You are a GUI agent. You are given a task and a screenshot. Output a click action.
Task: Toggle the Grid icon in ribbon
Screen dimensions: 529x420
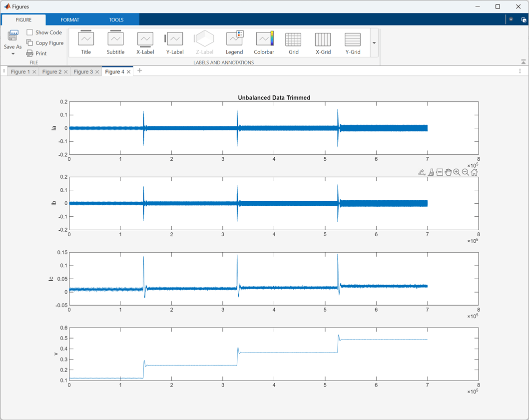click(293, 42)
